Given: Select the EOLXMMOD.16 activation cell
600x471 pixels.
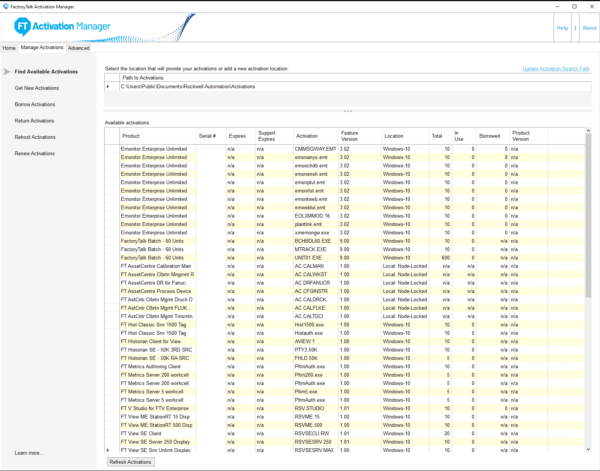Looking at the screenshot, I should click(x=316, y=216).
